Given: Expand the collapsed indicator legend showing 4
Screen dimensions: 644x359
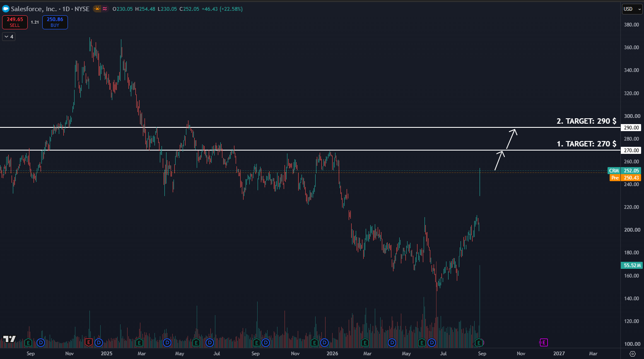Looking at the screenshot, I should tap(9, 37).
